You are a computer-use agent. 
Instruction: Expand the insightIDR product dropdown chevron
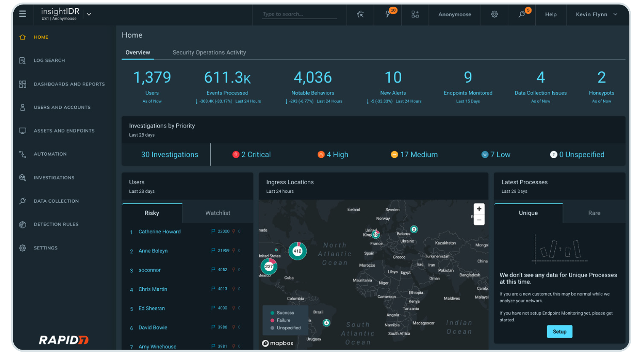89,14
